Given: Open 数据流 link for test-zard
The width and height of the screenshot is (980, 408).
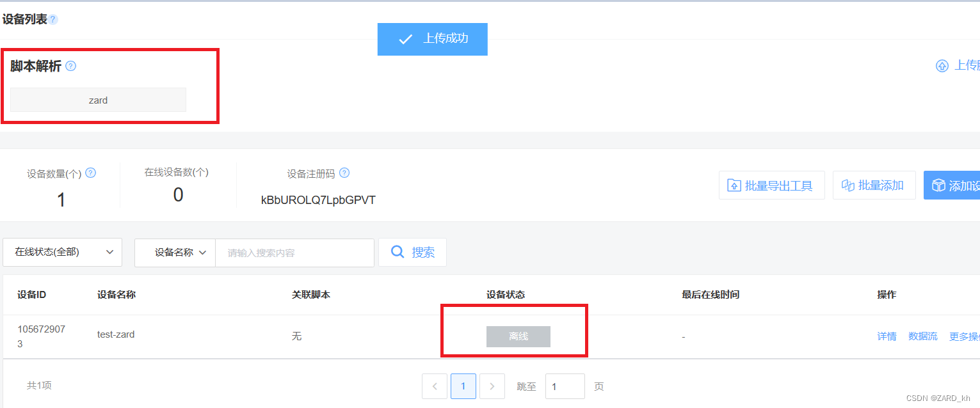Looking at the screenshot, I should pos(923,336).
